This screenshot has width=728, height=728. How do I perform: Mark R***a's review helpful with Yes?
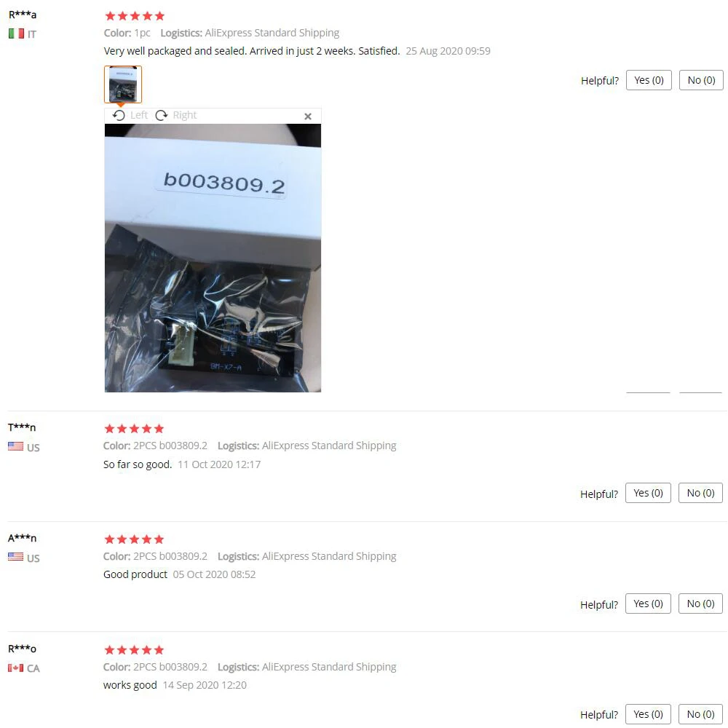649,80
